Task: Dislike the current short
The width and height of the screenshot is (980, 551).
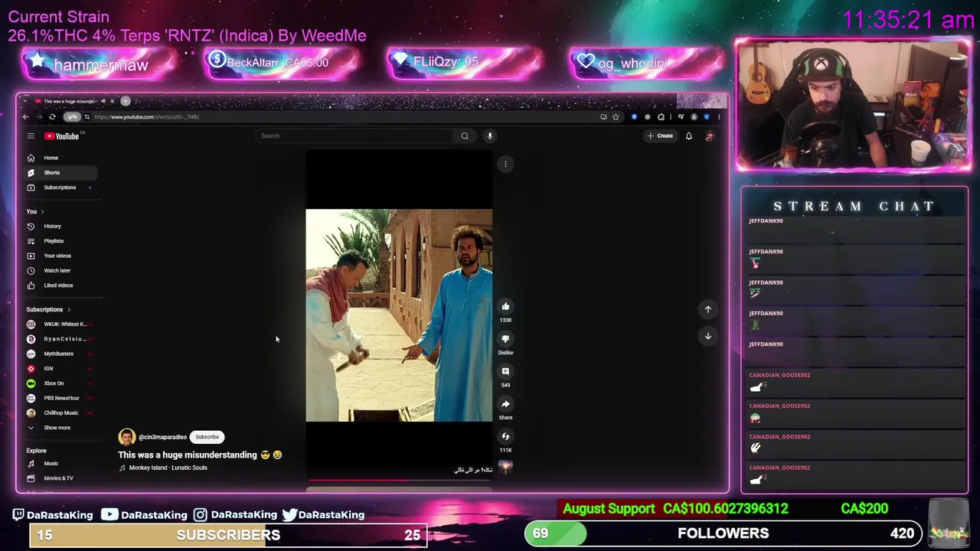Action: point(505,339)
